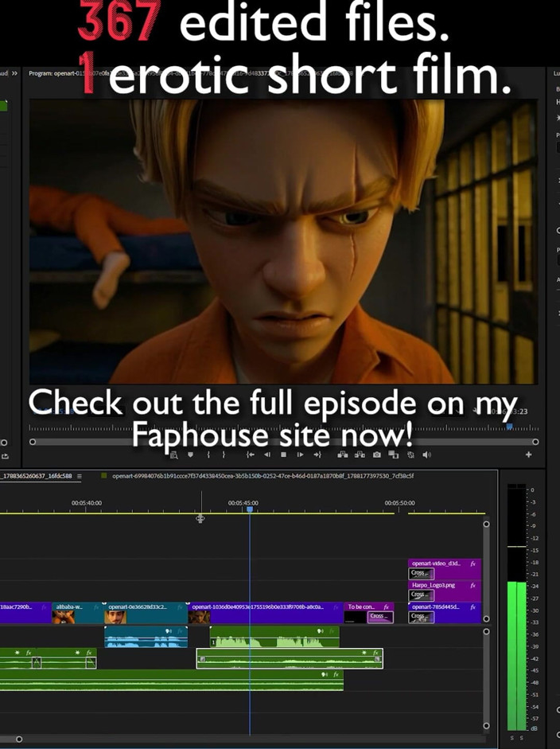560x749 pixels.
Task: Select the openart-1036d0e40953 video clip
Action: coord(266,613)
